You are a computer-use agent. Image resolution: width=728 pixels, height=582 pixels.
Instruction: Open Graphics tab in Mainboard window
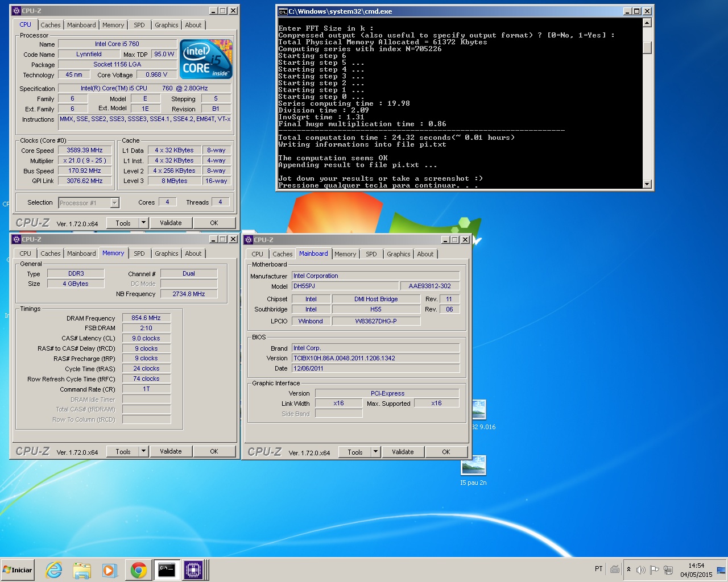[399, 254]
